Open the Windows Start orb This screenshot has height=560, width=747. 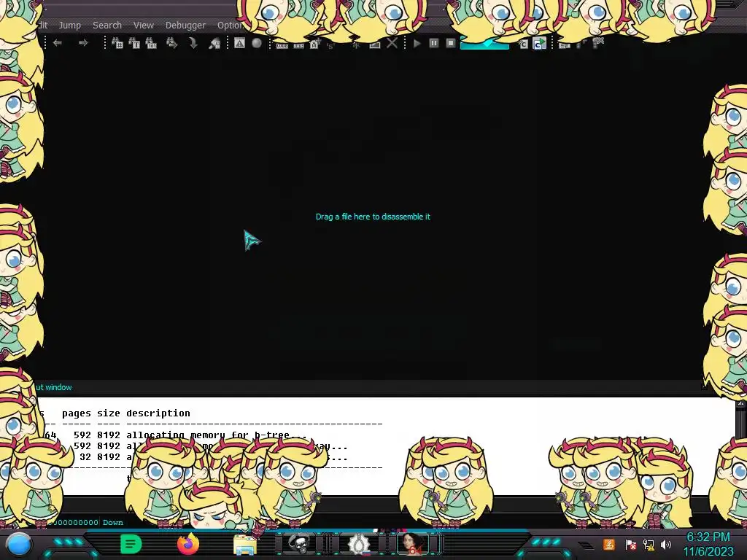click(19, 545)
